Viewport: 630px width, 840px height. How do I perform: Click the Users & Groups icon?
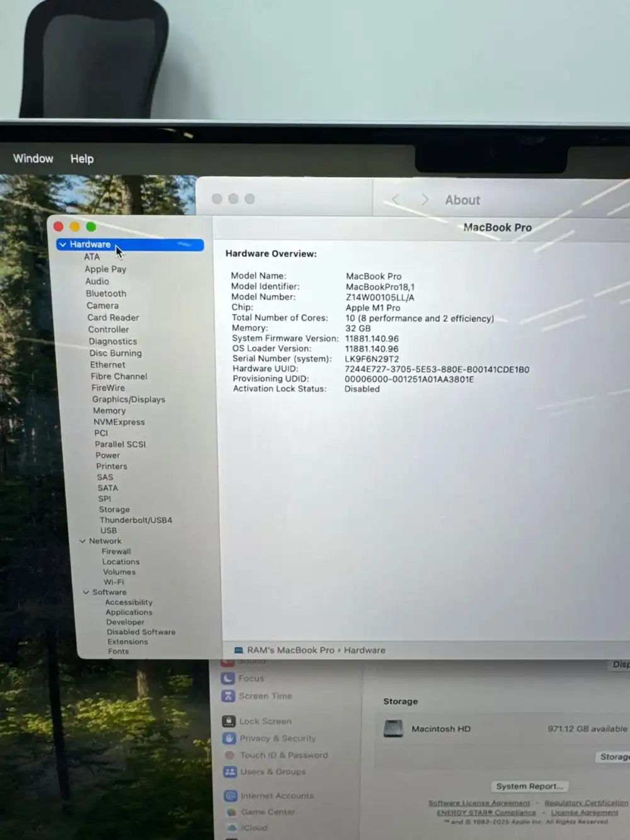pos(230,772)
